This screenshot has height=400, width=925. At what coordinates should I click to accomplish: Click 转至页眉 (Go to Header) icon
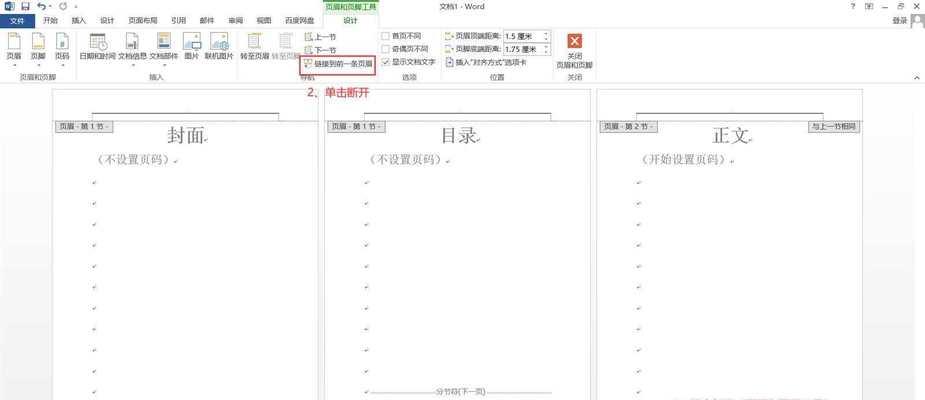coord(254,42)
